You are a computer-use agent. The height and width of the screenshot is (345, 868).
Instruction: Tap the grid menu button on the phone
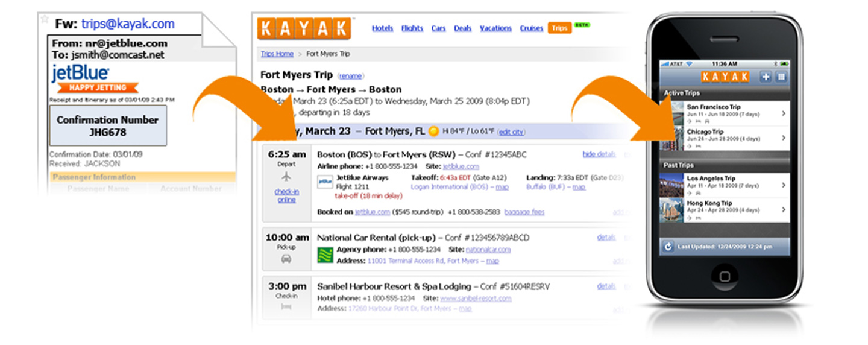(782, 77)
